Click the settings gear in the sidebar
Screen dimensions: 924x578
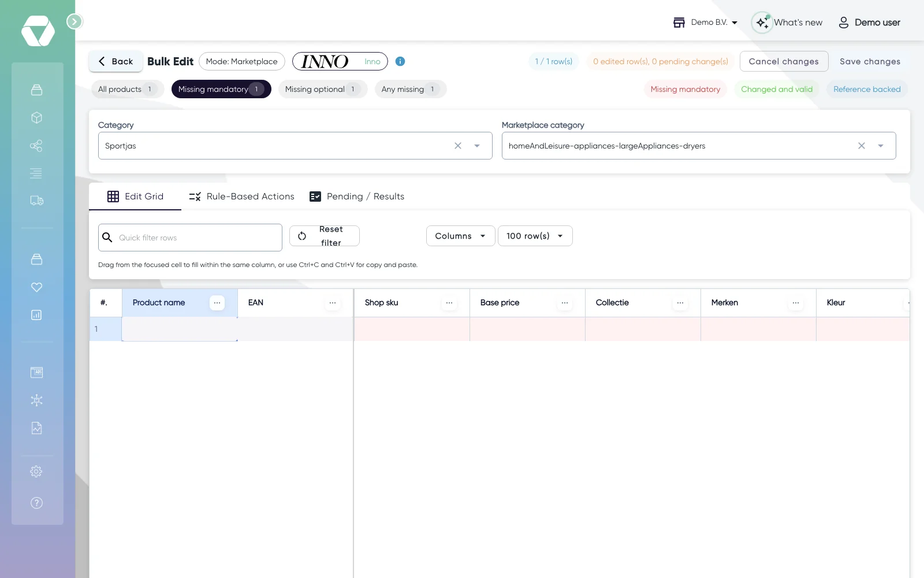(x=36, y=472)
